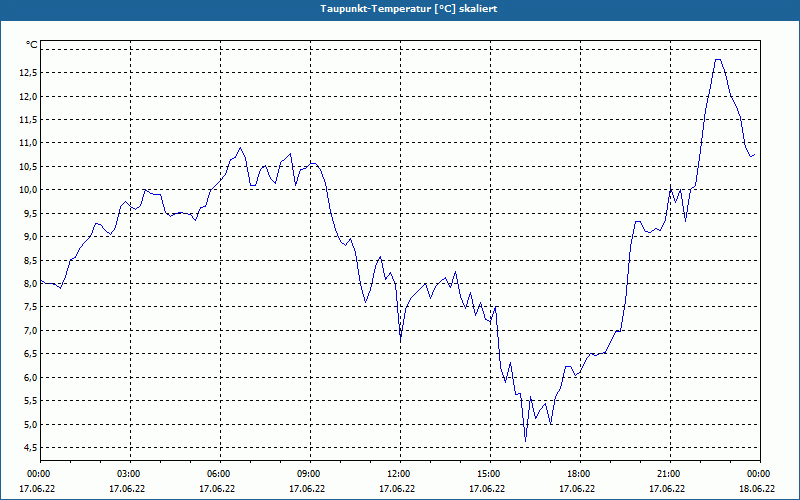Click the 18:00 time label
The height and width of the screenshot is (500, 800).
point(580,474)
